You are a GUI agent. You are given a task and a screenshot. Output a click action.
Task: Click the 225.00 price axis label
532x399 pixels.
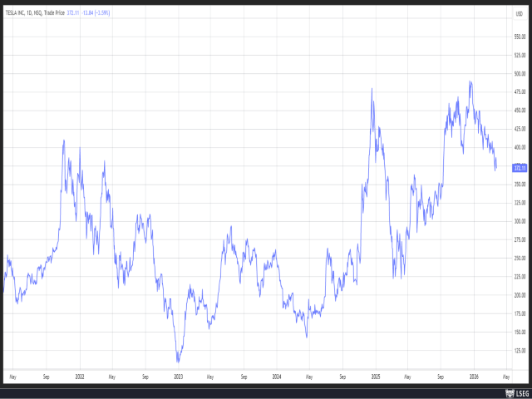[520, 277]
